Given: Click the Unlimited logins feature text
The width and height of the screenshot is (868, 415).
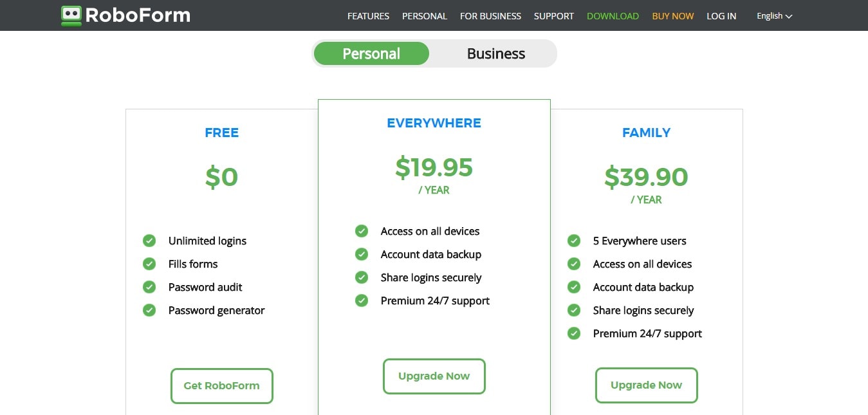Looking at the screenshot, I should [207, 241].
